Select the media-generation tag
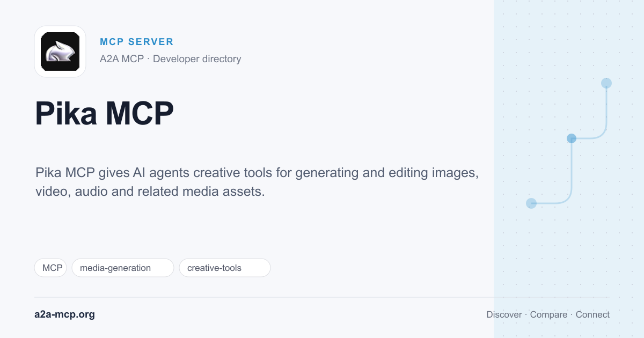This screenshot has height=338, width=644. click(x=123, y=268)
